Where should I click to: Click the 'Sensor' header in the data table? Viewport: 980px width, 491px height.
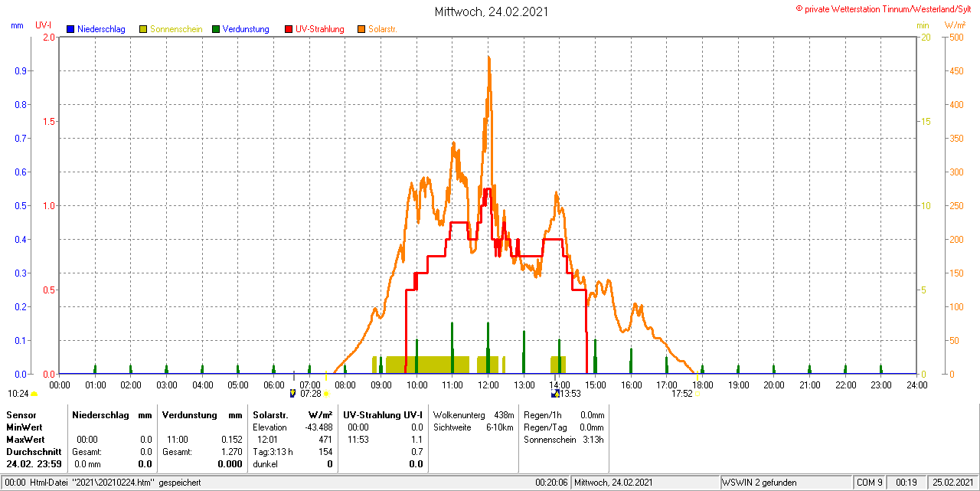[x=21, y=414]
